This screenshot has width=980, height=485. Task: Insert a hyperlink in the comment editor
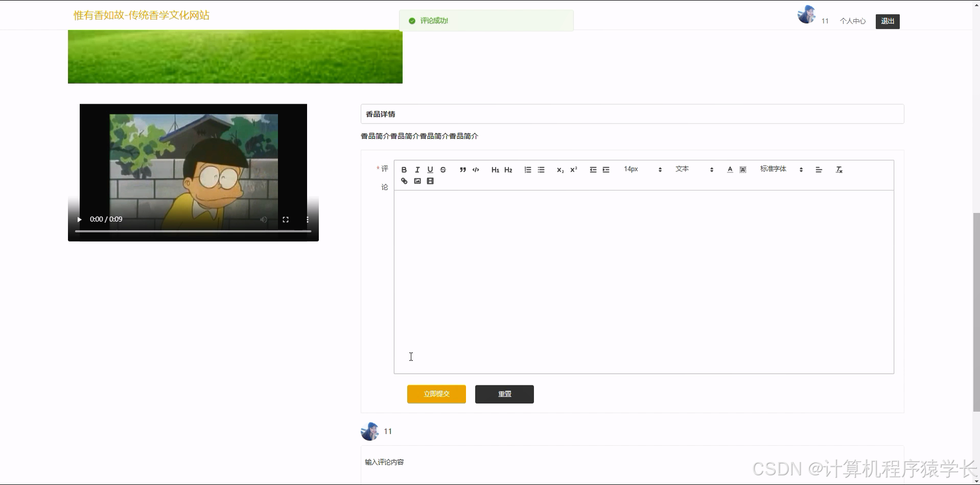coord(404,181)
